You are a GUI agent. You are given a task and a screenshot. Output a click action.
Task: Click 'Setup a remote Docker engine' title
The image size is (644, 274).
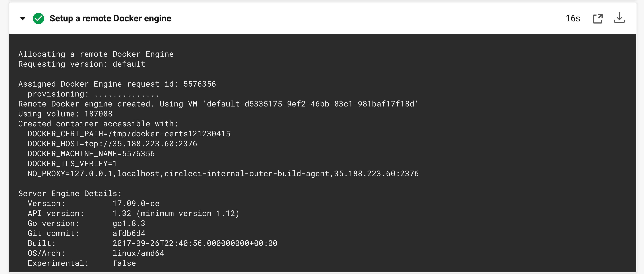click(110, 18)
